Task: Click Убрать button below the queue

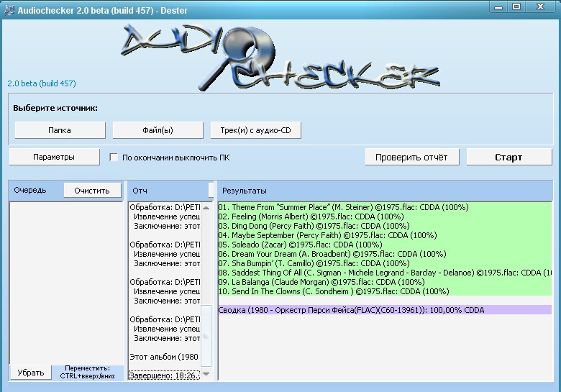Action: 31,373
